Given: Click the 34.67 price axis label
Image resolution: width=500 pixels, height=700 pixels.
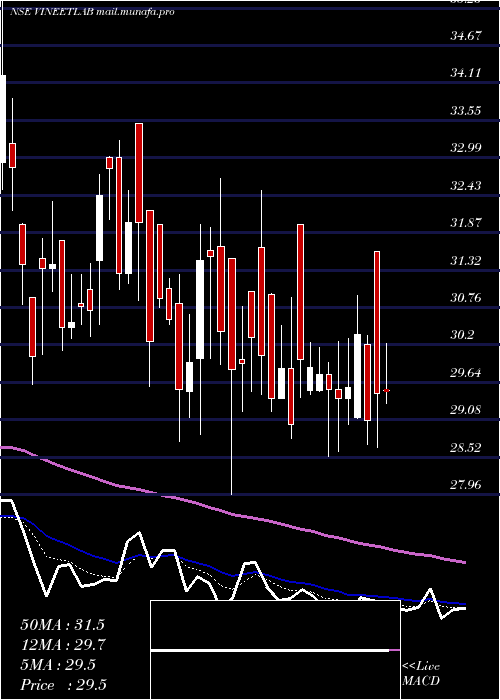Looking at the screenshot, I should pyautogui.click(x=466, y=36).
